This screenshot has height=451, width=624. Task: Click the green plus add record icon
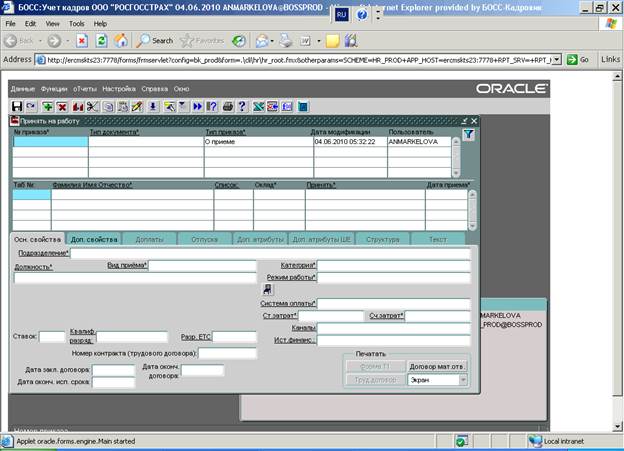coord(48,106)
